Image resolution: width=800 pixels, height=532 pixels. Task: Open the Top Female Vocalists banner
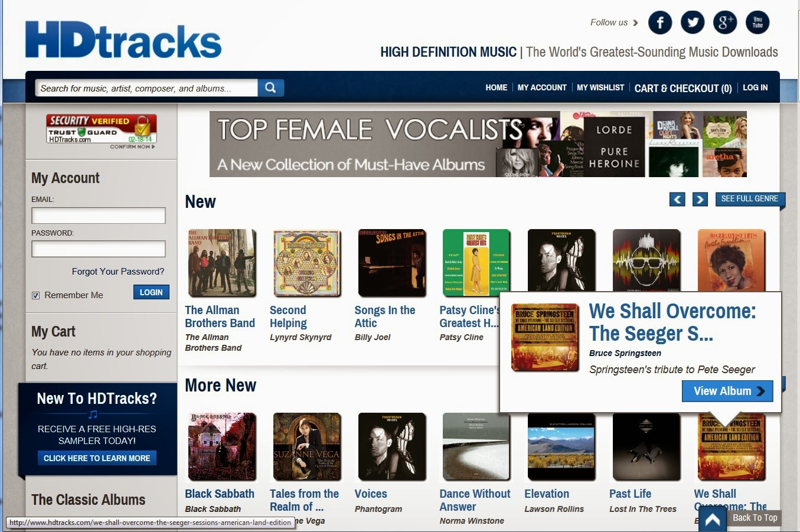(478, 144)
